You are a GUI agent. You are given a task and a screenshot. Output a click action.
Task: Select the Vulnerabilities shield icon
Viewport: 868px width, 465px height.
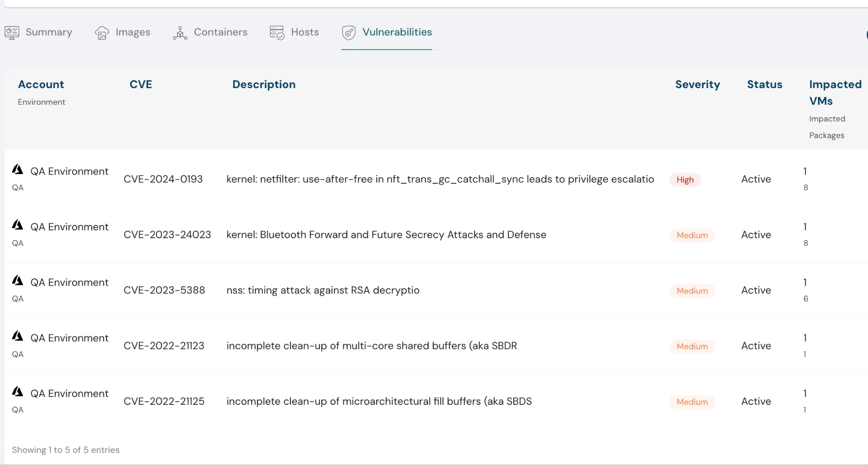tap(348, 32)
